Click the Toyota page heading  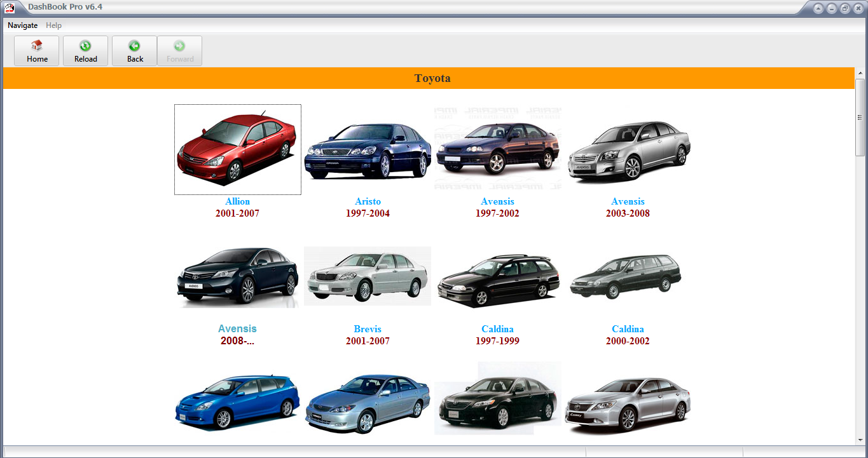point(432,78)
